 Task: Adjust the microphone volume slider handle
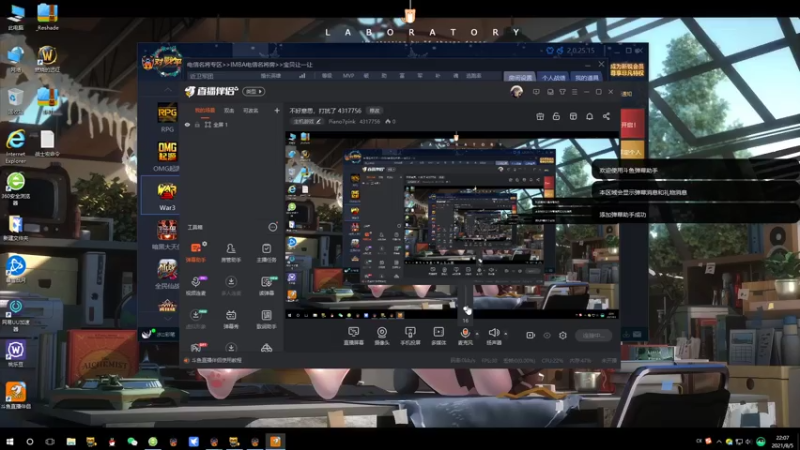[467, 309]
